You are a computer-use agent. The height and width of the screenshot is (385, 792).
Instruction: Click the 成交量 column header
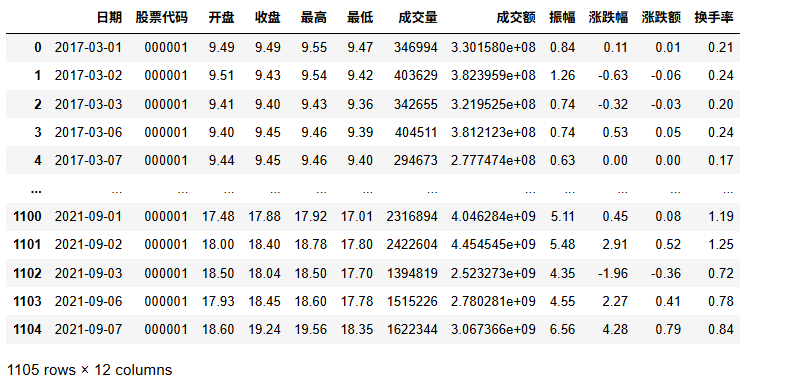(418, 18)
